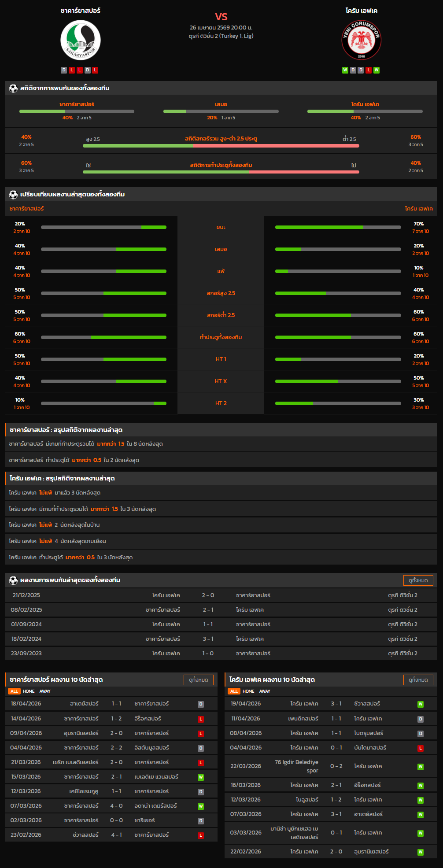The width and height of the screenshot is (443, 868).
Task: Click the Sakaryaspor team logo
Action: 81,41
